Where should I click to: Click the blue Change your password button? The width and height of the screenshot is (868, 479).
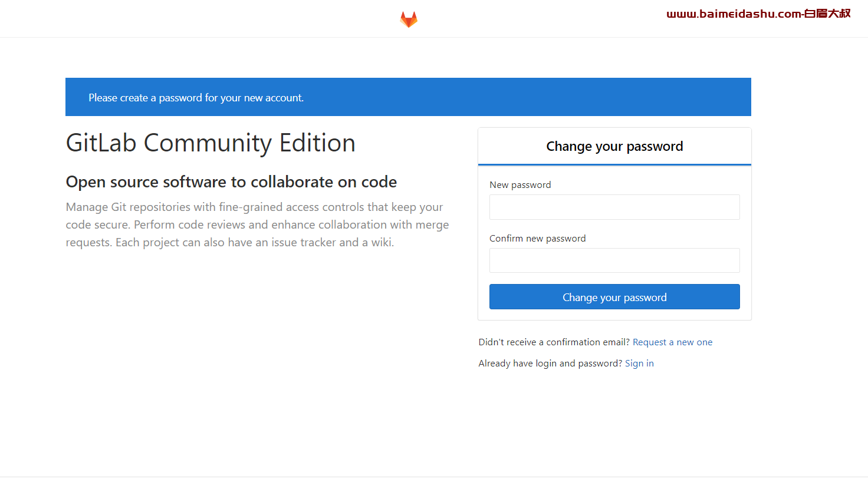[x=614, y=297]
